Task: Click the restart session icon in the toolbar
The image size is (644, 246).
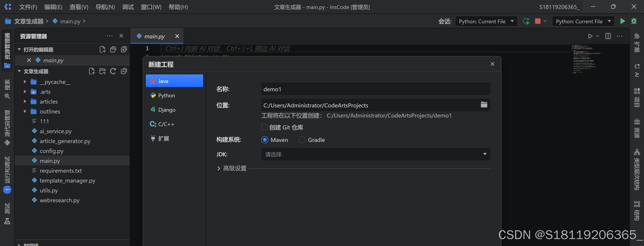Action: (x=526, y=21)
